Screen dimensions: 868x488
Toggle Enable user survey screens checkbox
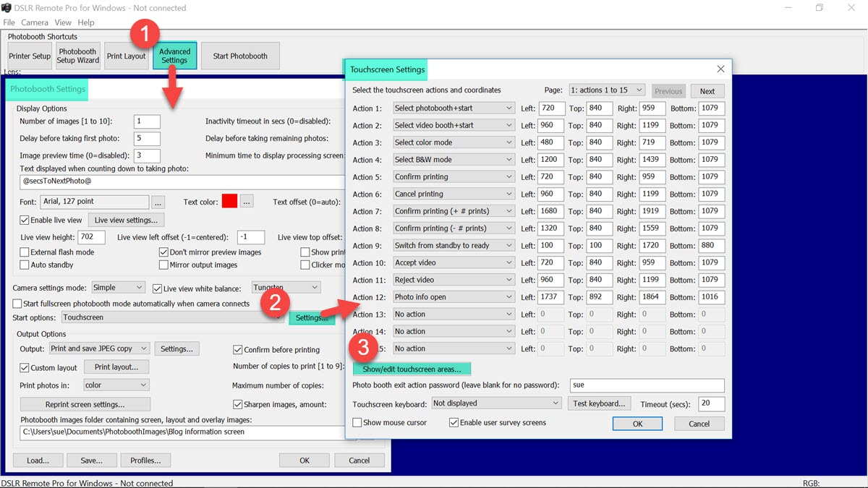tap(454, 423)
